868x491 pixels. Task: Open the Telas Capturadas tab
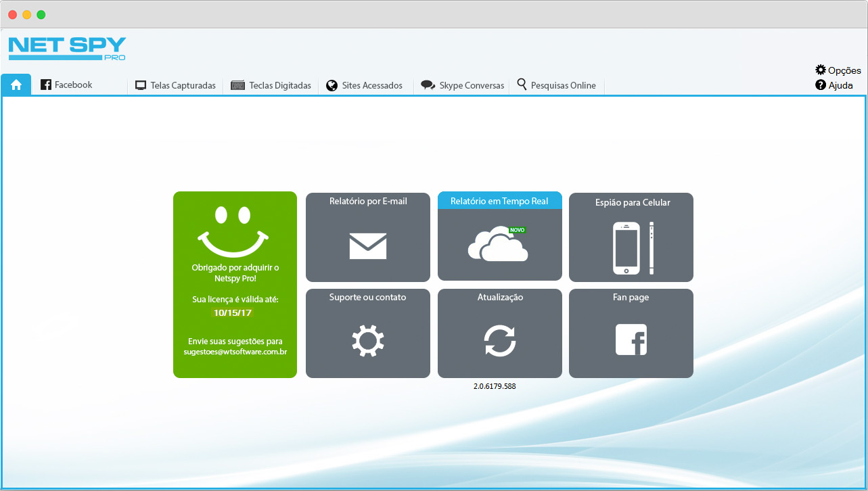175,86
